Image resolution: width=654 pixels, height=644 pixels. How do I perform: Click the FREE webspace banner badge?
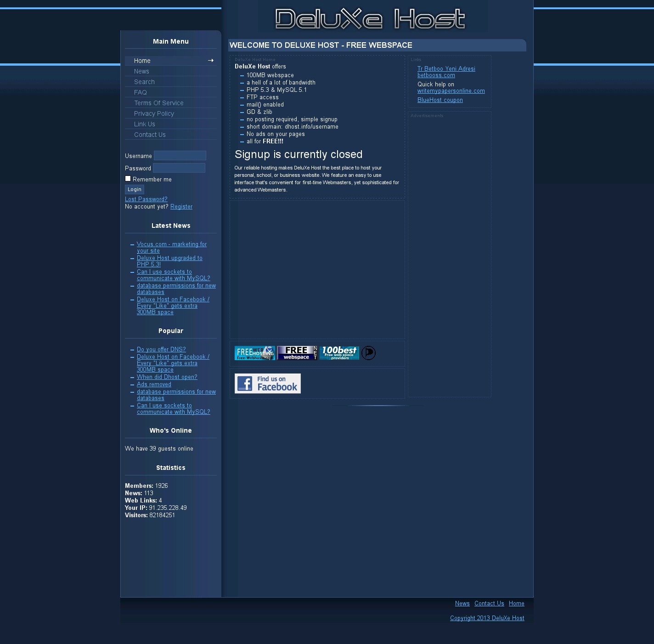pyautogui.click(x=297, y=353)
